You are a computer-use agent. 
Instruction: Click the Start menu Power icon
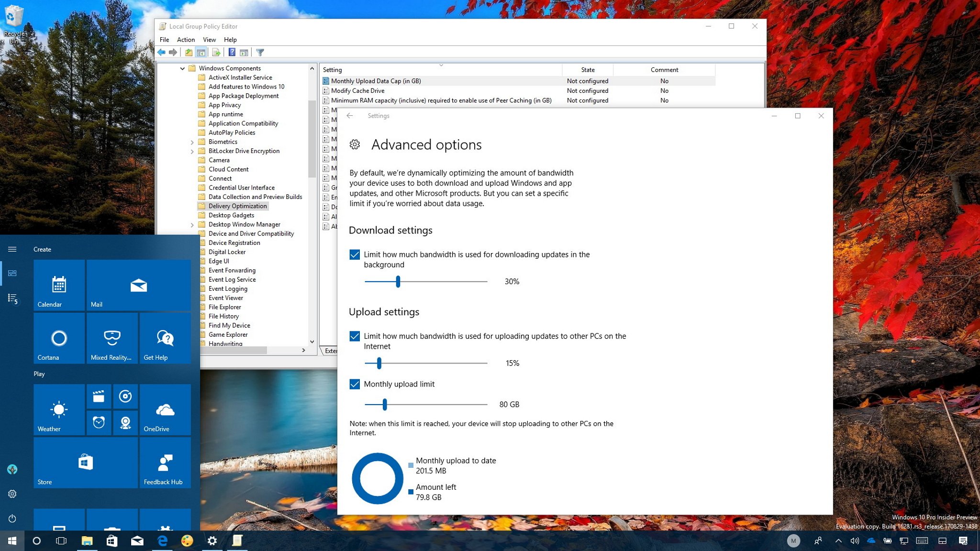12,518
